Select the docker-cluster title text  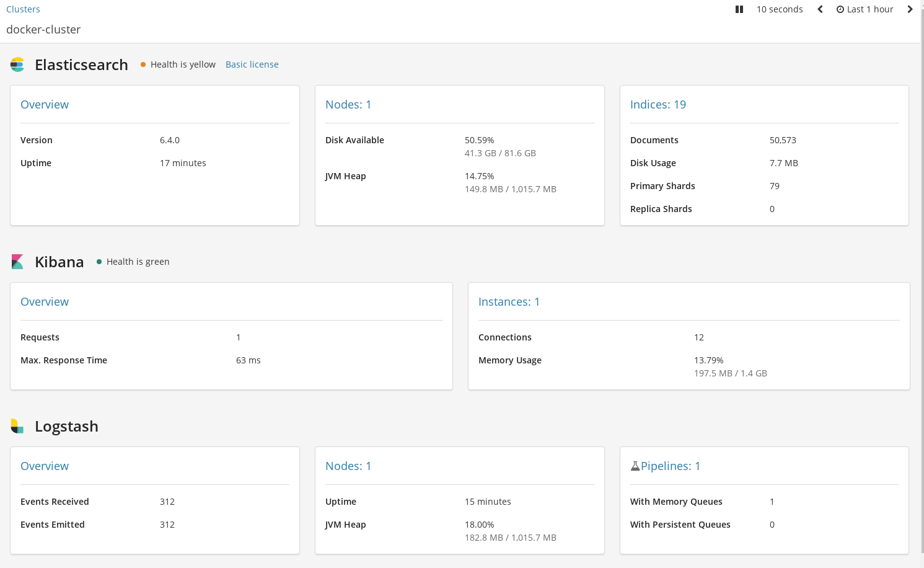click(x=43, y=30)
